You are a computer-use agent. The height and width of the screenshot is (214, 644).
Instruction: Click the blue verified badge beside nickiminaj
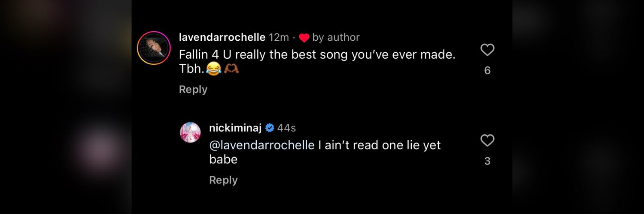pos(270,128)
